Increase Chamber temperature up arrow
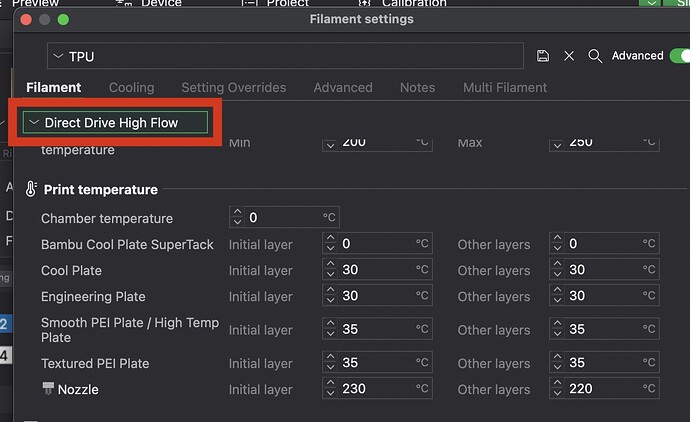Image resolution: width=690 pixels, height=422 pixels. point(237,212)
